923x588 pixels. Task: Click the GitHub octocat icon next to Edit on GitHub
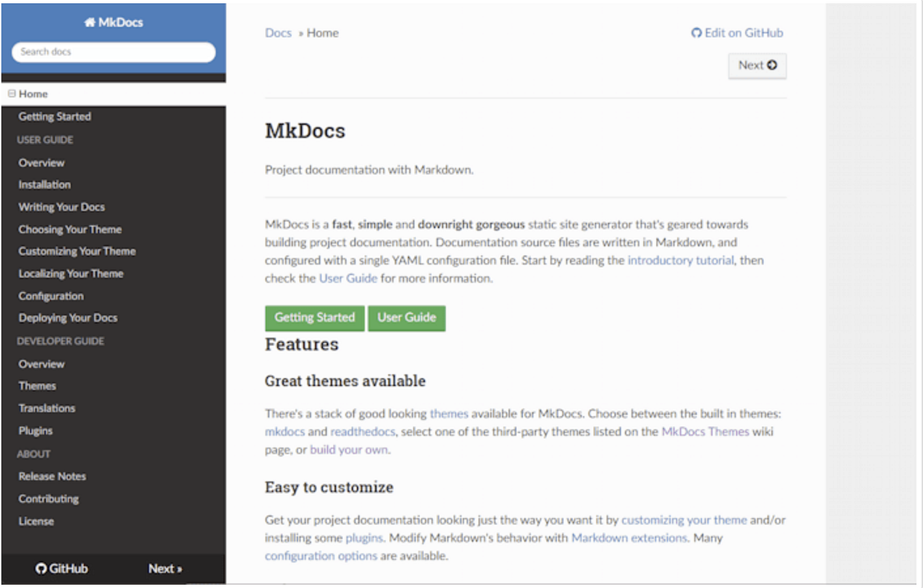click(695, 32)
